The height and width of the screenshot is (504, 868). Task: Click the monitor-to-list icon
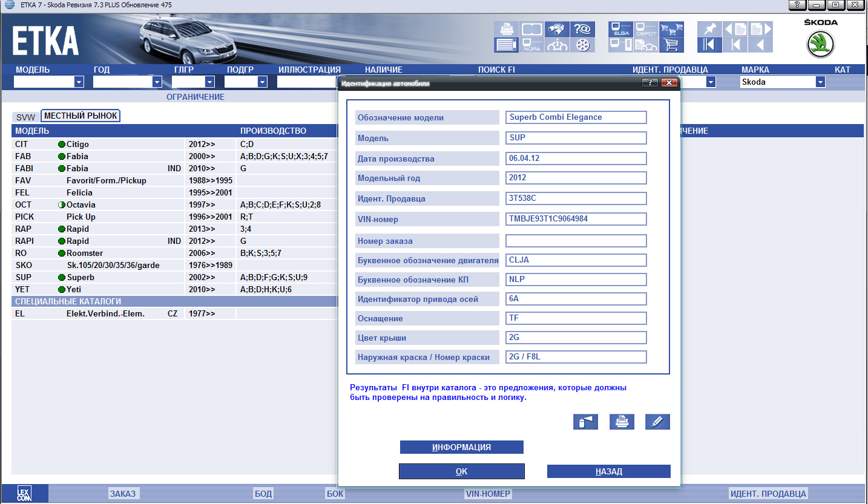621,45
